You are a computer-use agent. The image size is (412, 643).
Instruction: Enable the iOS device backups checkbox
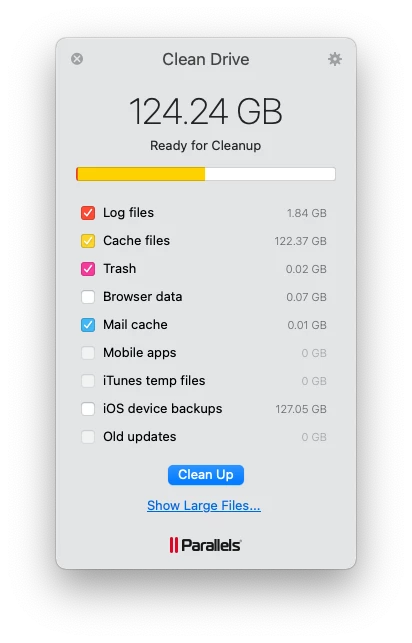tap(88, 409)
